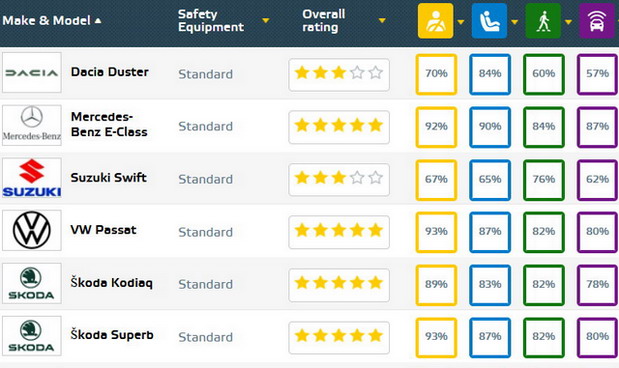The height and width of the screenshot is (368, 619).
Task: Expand the Overall rating sort arrow
Action: pyautogui.click(x=382, y=21)
